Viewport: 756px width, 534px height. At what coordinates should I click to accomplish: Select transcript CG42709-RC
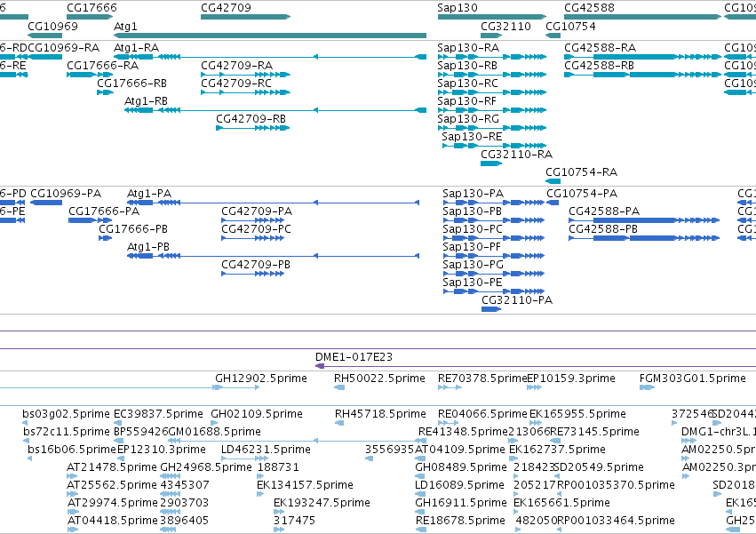(x=245, y=92)
